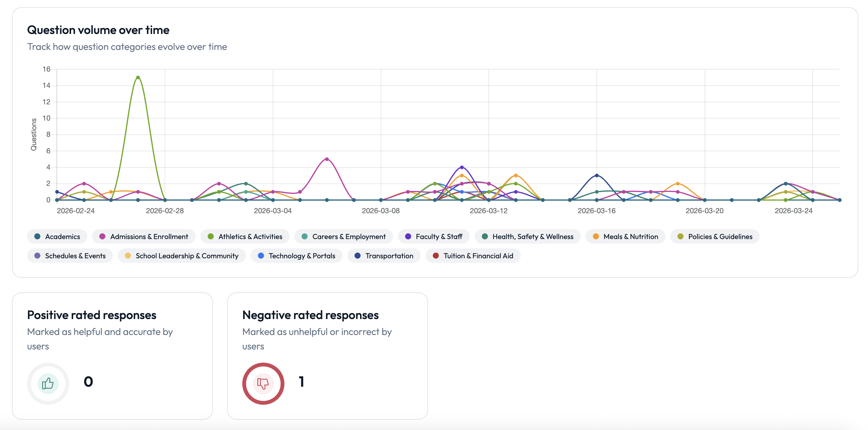Toggle Faculty & Staff legend item
Image resolution: width=868 pixels, height=430 pixels.
coord(434,236)
